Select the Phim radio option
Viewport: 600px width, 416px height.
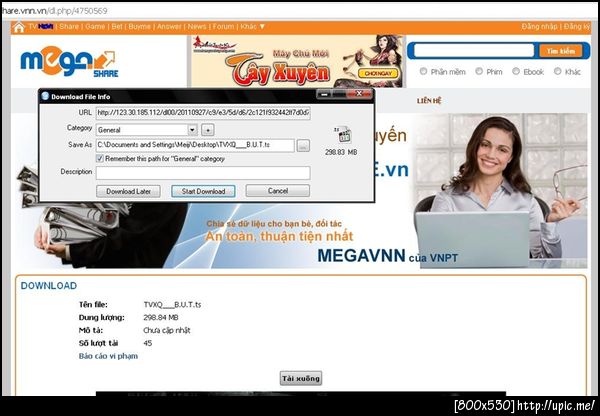[x=479, y=71]
